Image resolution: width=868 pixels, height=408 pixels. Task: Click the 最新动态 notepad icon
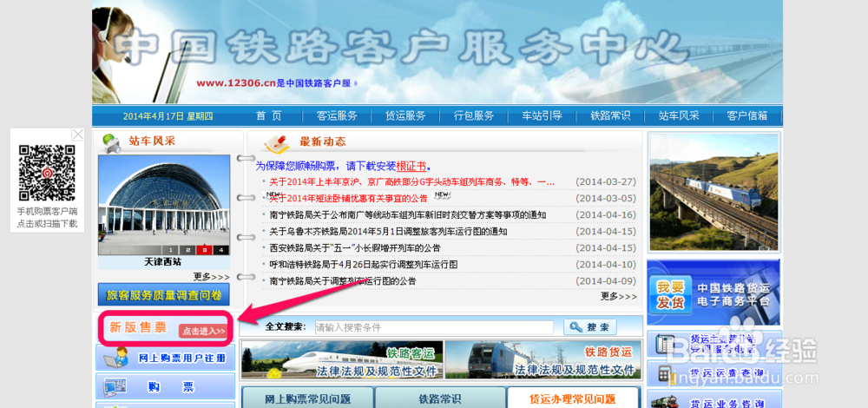(x=278, y=143)
